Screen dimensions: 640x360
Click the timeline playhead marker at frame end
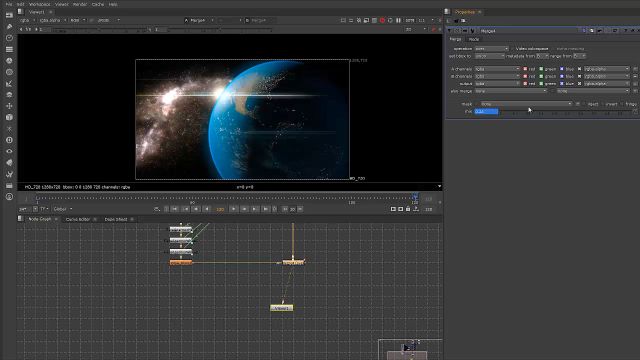point(415,198)
